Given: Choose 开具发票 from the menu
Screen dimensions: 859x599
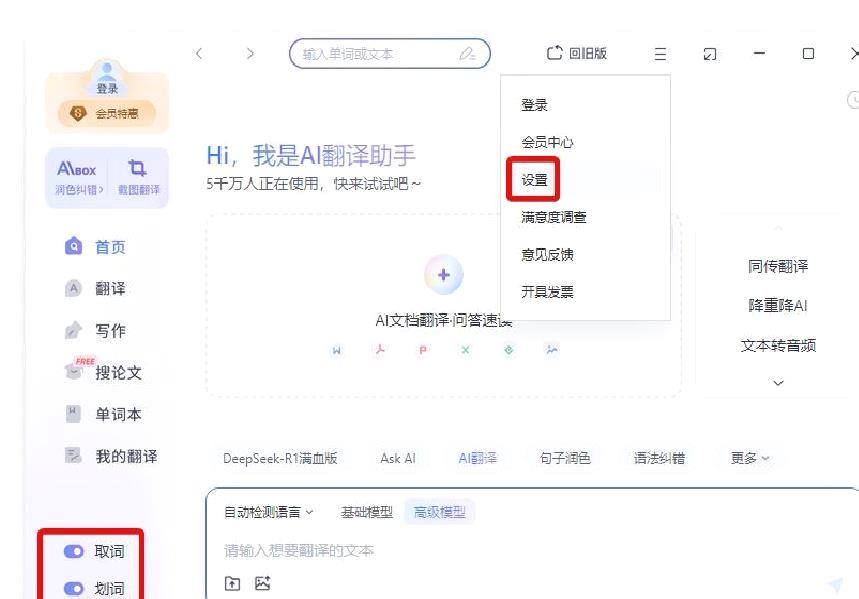Looking at the screenshot, I should (x=547, y=292).
